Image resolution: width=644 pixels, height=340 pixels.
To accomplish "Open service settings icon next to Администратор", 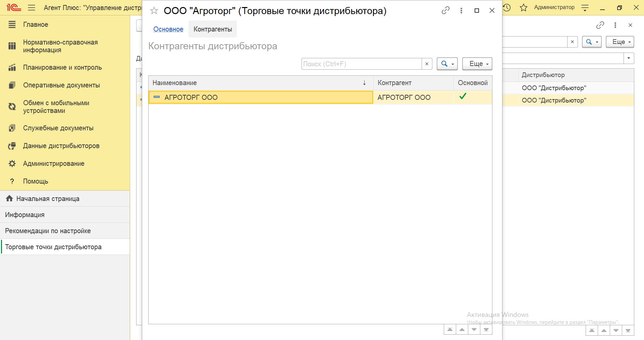I will coord(585,7).
